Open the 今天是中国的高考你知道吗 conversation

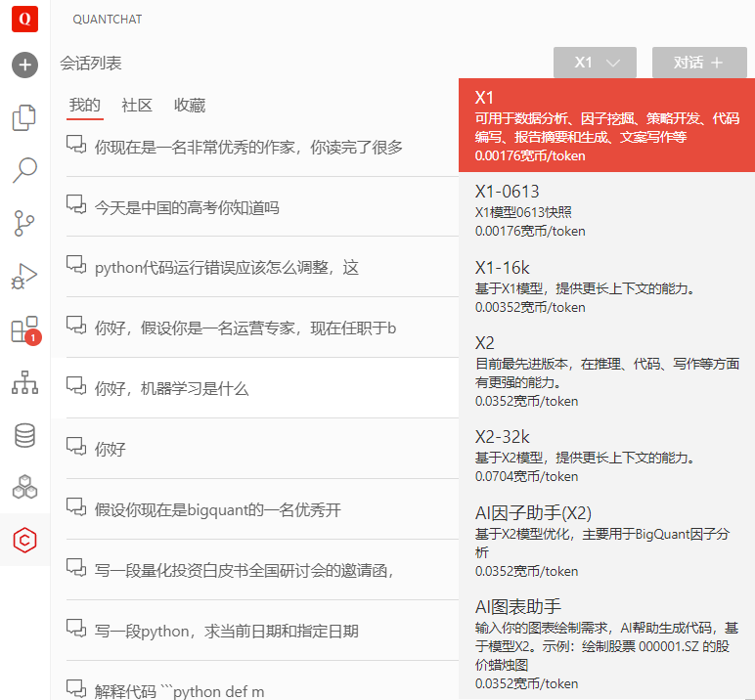[187, 207]
